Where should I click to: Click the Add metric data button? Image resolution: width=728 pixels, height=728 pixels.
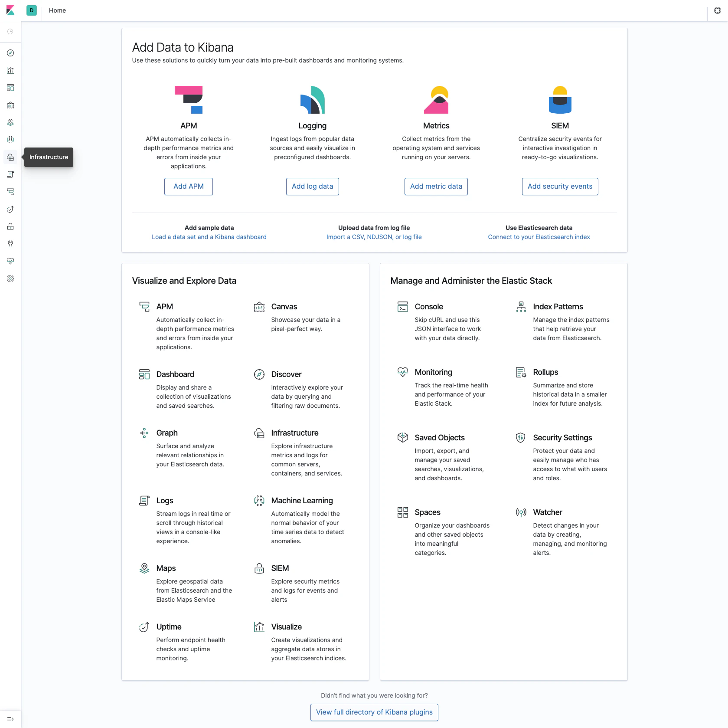coord(436,187)
